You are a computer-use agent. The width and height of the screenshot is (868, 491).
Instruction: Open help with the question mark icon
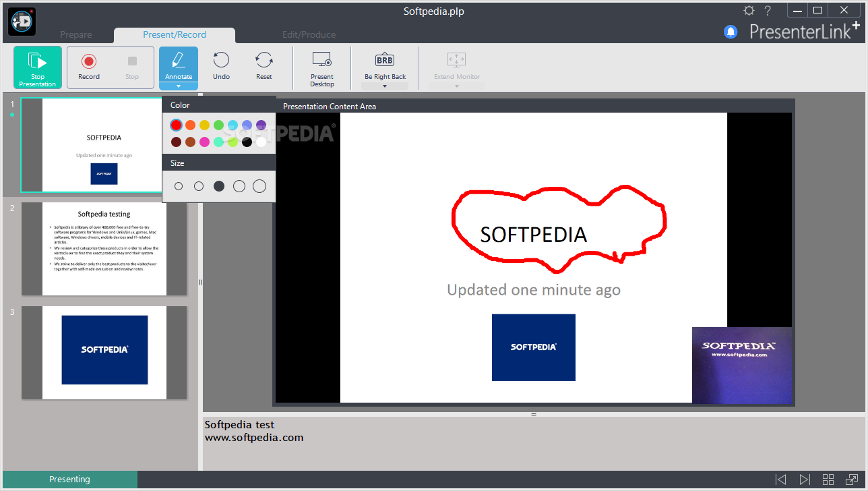(768, 11)
